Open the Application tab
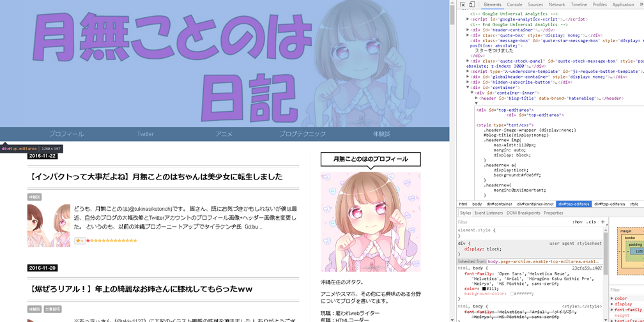 pyautogui.click(x=623, y=4)
